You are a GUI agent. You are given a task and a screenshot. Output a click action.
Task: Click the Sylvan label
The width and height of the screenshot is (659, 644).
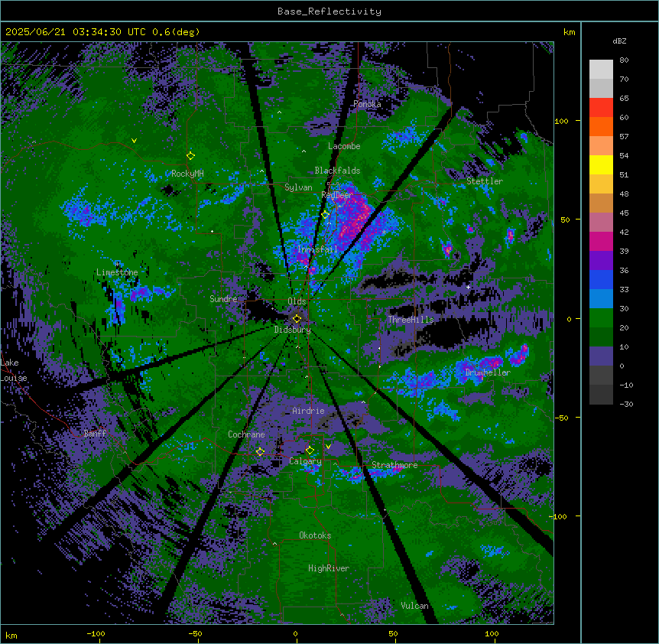[x=298, y=187]
